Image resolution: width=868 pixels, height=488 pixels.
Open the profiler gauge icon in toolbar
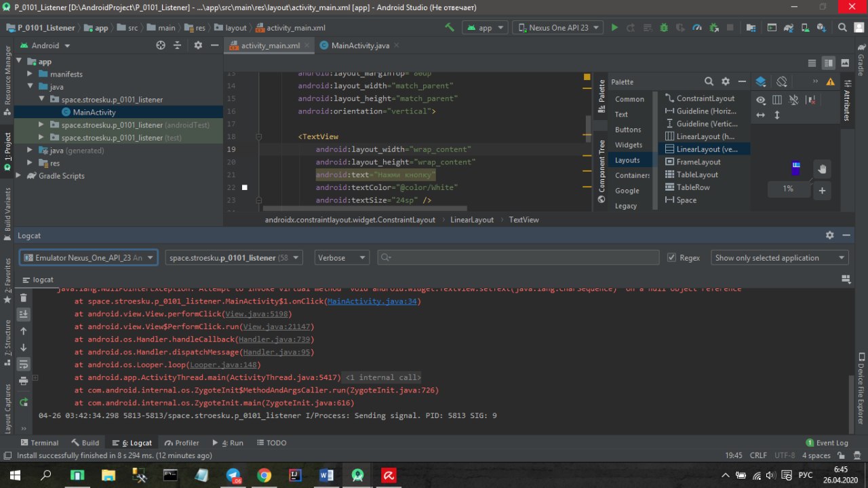698,28
